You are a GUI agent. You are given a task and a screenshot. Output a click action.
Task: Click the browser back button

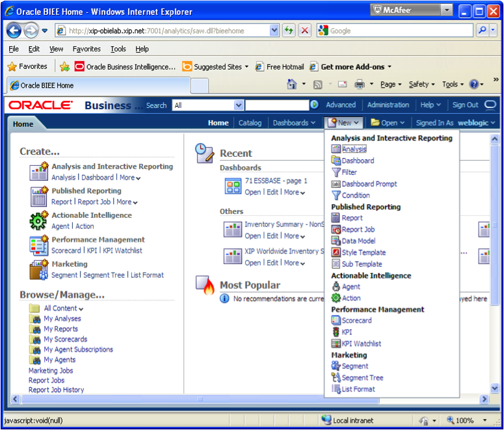[x=14, y=31]
